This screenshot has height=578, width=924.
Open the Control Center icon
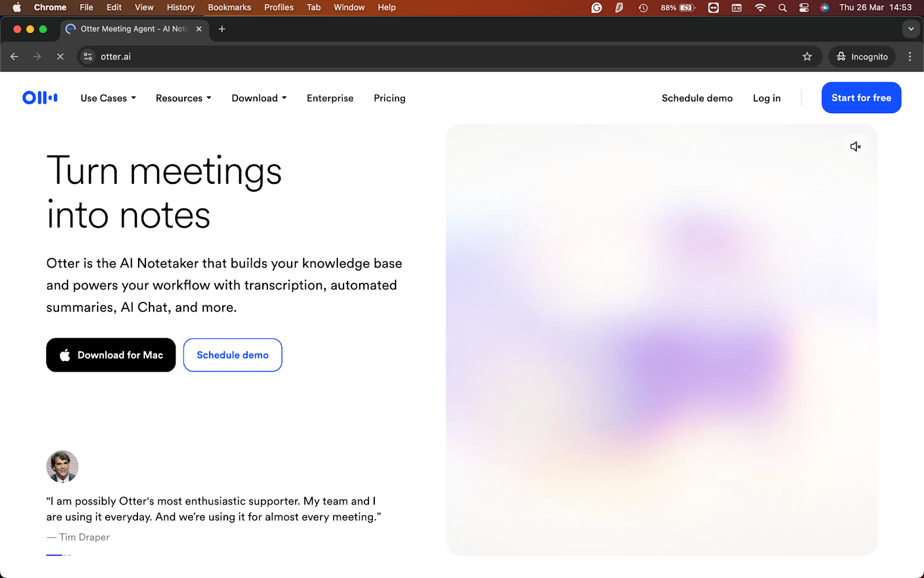[804, 8]
